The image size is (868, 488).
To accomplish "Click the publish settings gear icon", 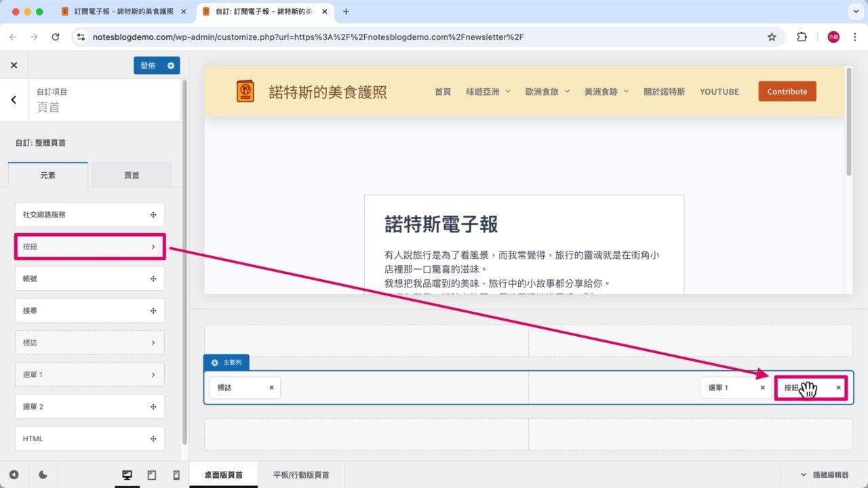I will click(x=170, y=66).
